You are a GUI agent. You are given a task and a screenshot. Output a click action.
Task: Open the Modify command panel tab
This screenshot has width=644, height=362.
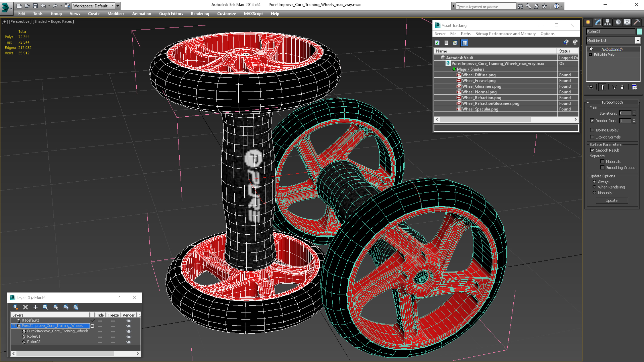(x=598, y=22)
